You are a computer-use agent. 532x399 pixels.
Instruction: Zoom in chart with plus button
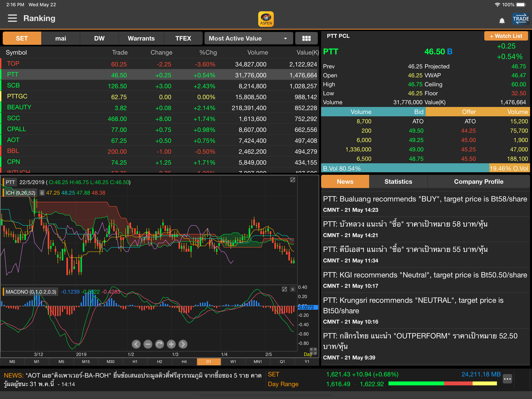171,344
